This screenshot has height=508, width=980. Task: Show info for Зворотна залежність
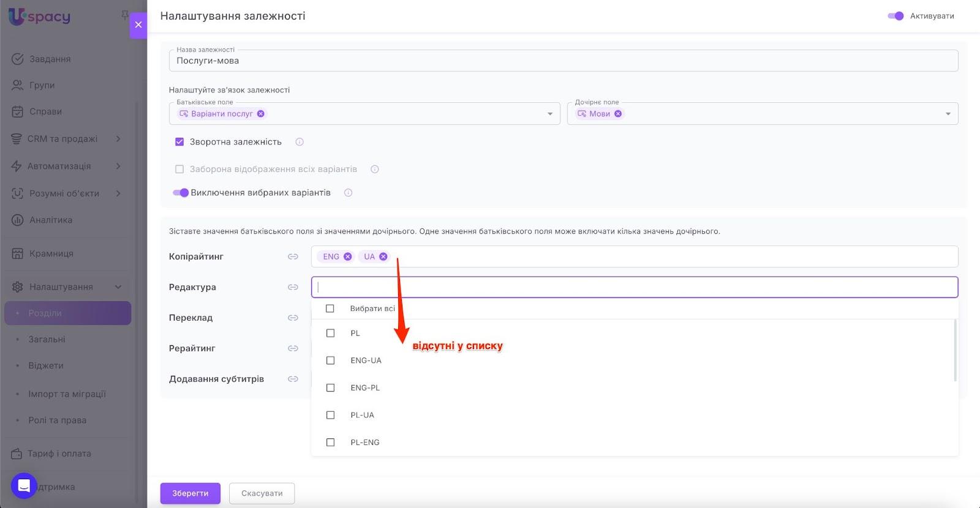pyautogui.click(x=300, y=142)
